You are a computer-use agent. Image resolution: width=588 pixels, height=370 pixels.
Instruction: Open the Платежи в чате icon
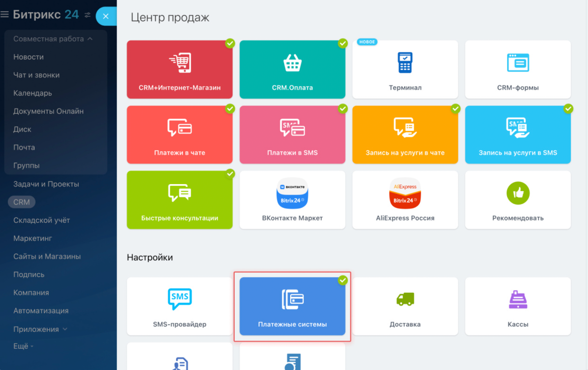[180, 127]
